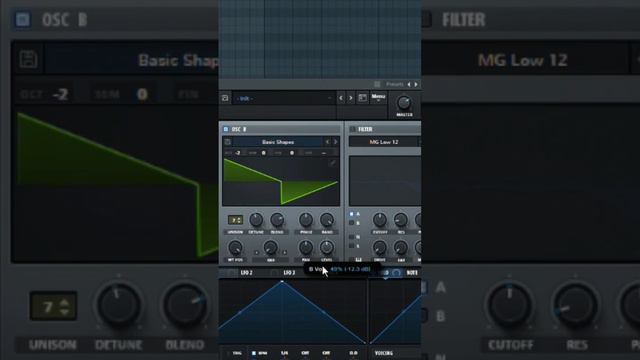Click the next preset arrow beside preset name
This screenshot has height=360, width=640.
351,98
